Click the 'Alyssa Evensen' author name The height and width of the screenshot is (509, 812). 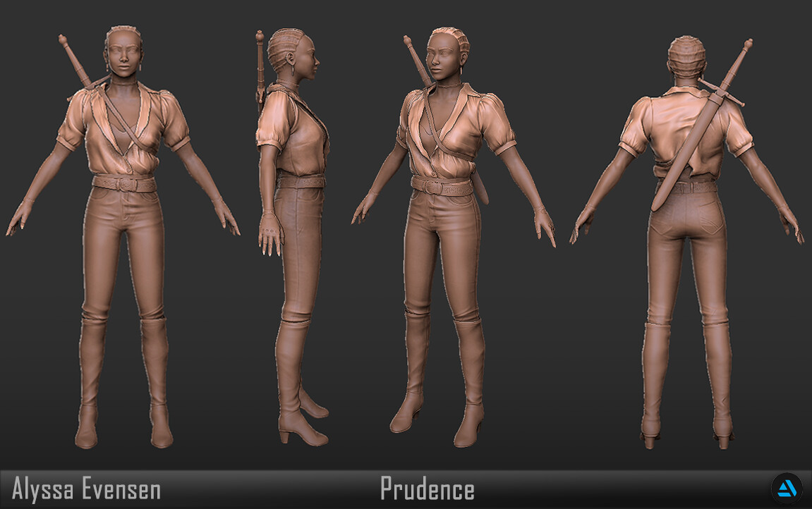click(86, 489)
